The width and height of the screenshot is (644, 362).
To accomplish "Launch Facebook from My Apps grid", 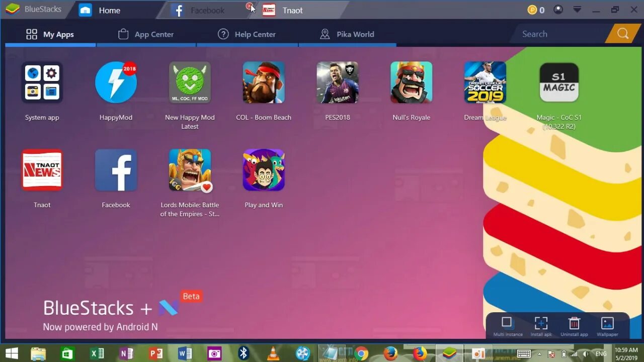I will [x=116, y=170].
